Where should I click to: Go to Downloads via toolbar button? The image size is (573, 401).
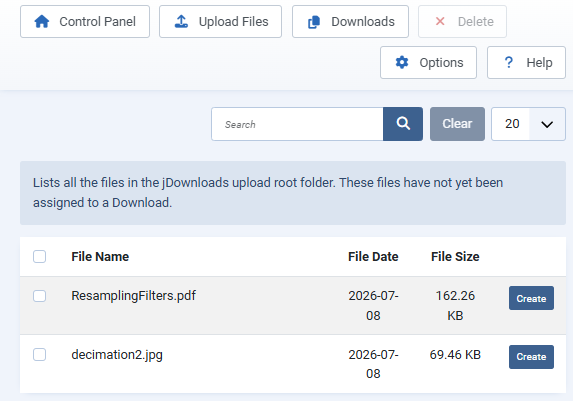(350, 22)
